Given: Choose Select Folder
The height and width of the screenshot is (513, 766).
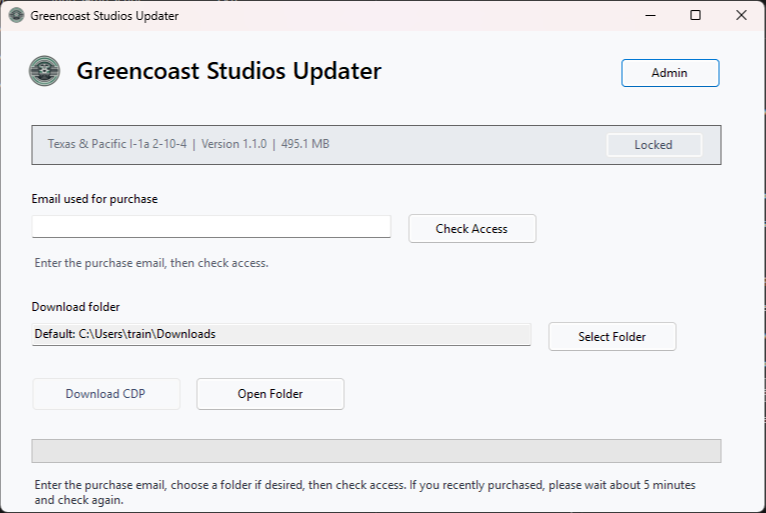Looking at the screenshot, I should click(x=612, y=337).
